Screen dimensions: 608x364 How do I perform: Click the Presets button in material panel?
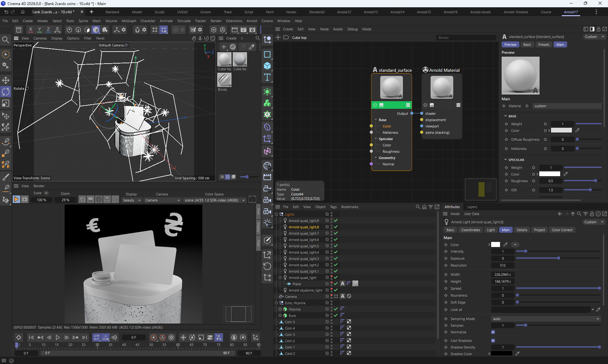coord(543,45)
